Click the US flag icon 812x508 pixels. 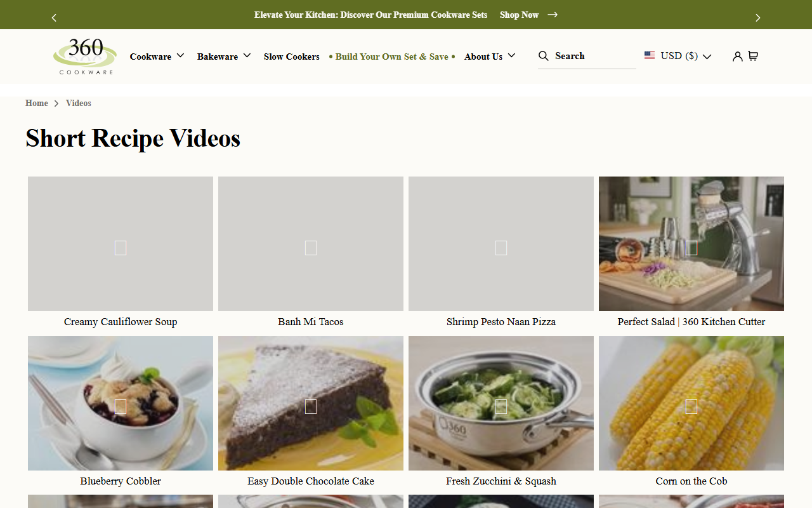(x=650, y=56)
